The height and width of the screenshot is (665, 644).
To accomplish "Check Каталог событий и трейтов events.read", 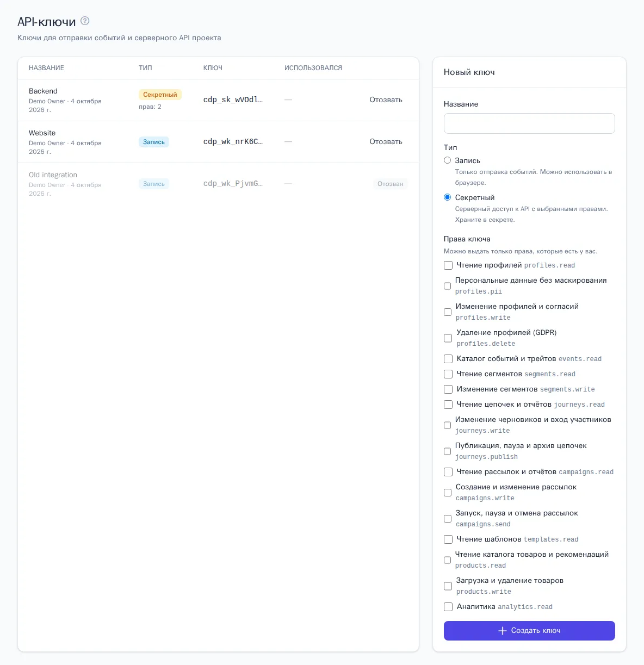I will (x=448, y=359).
